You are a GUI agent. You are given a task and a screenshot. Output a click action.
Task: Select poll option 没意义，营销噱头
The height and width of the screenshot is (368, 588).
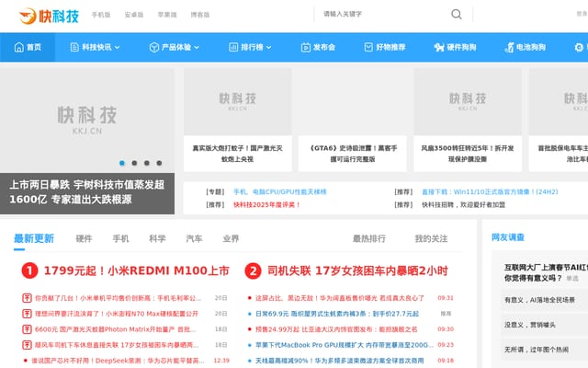[544, 325]
